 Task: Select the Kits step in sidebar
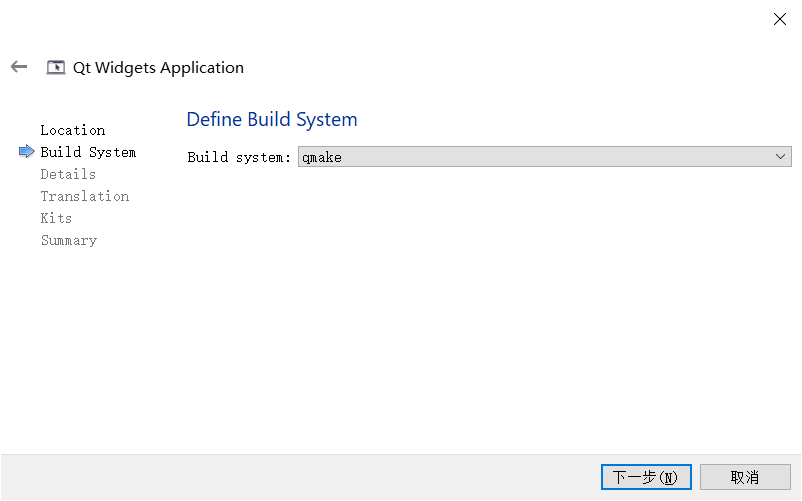pyautogui.click(x=56, y=218)
